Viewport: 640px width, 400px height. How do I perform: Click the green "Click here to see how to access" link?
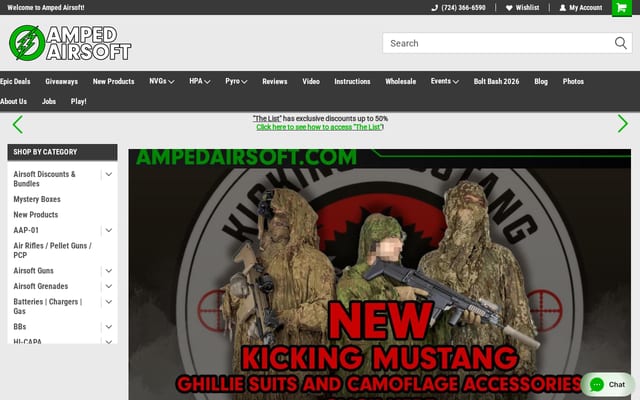click(x=320, y=127)
